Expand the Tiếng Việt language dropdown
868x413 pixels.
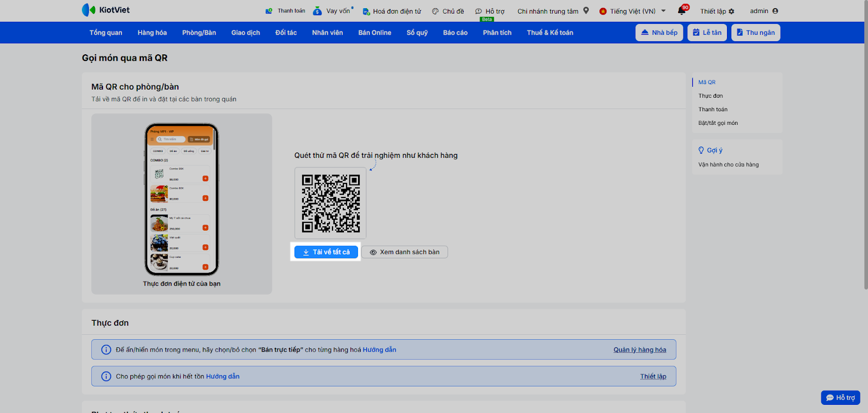663,11
